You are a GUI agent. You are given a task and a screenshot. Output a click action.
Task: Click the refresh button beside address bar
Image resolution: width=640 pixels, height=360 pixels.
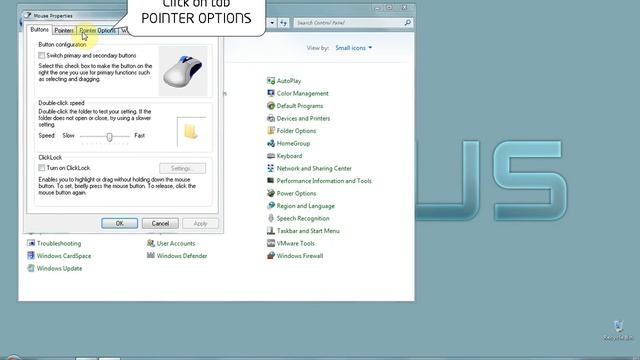click(x=284, y=23)
